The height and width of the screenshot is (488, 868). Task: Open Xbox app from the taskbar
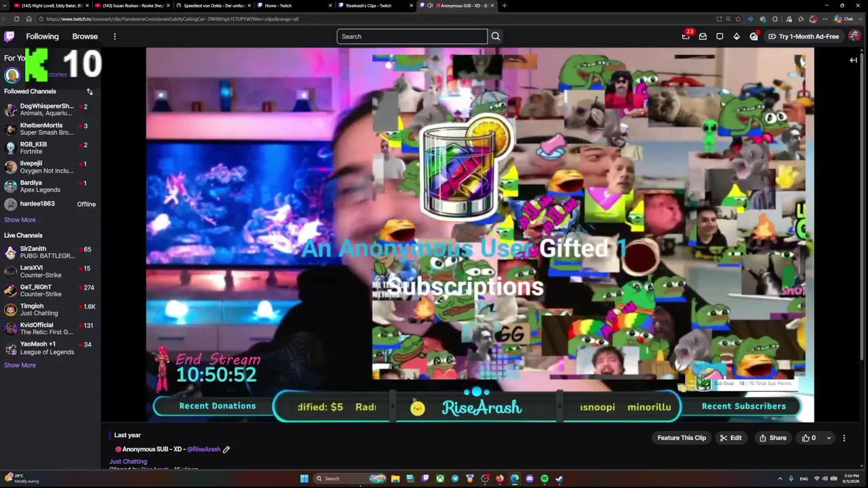440,479
